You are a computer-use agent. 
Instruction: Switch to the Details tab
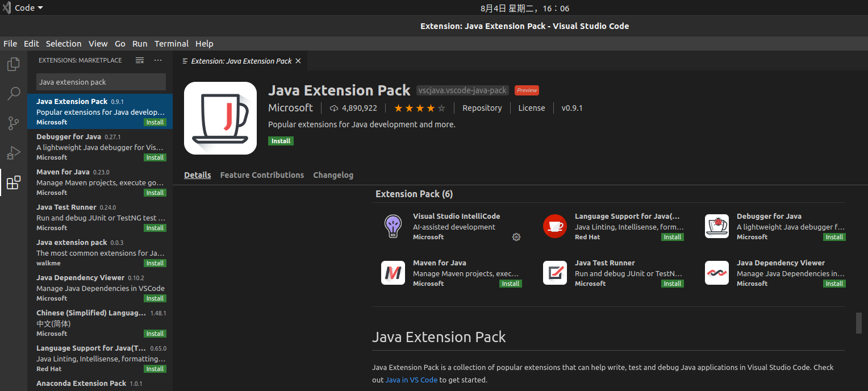[198, 175]
